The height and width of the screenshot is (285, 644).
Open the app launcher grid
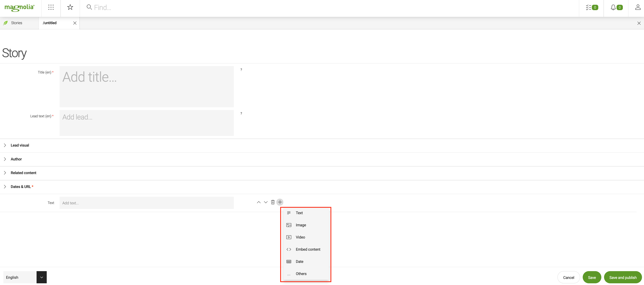[x=51, y=7]
